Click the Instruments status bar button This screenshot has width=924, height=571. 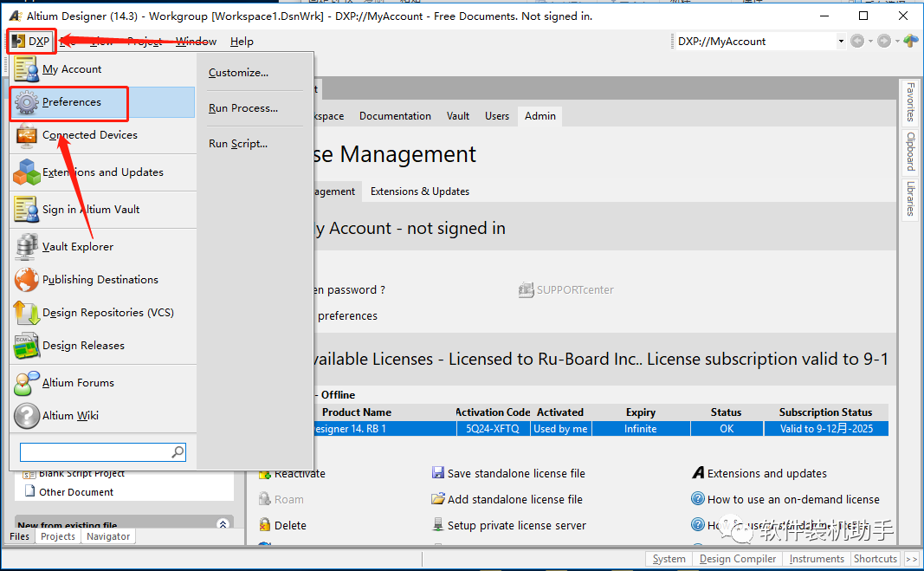click(817, 559)
